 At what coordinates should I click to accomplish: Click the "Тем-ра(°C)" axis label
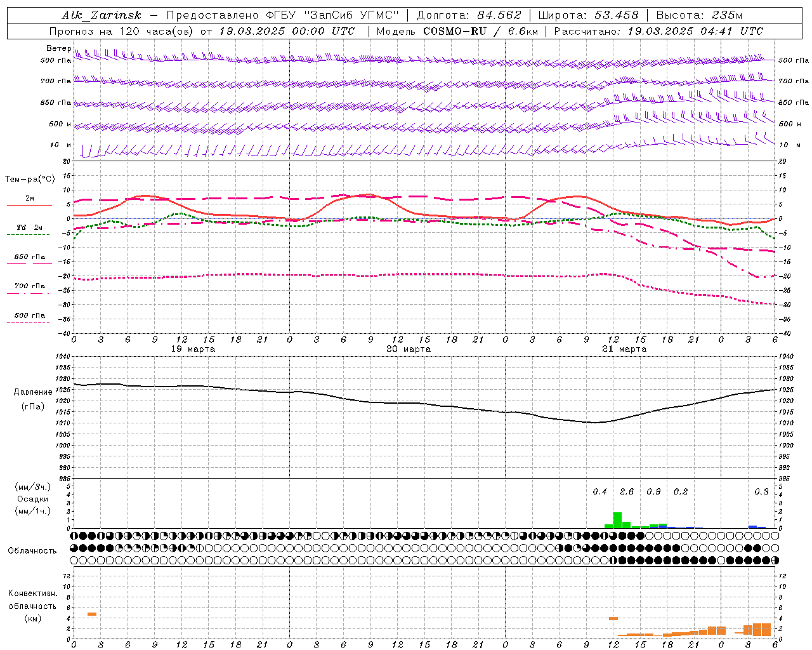pyautogui.click(x=30, y=180)
